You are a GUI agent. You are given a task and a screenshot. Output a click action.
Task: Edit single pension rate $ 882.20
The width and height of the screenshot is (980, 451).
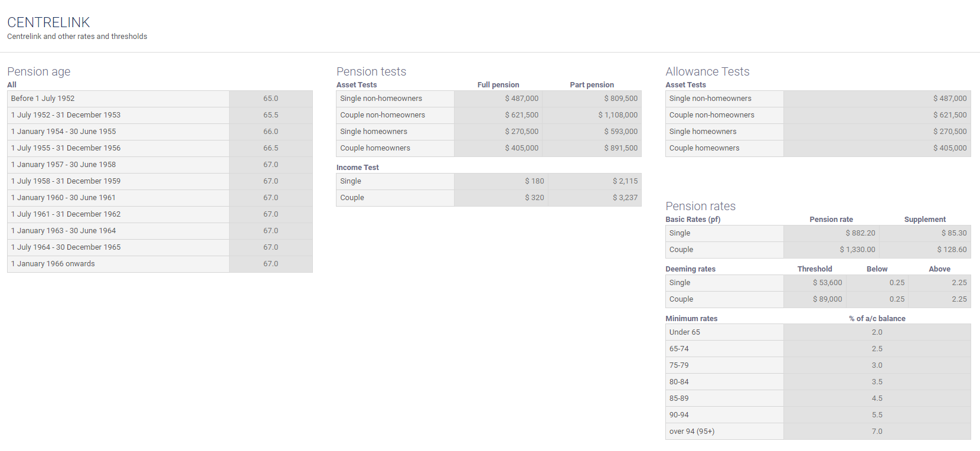pyautogui.click(x=831, y=233)
